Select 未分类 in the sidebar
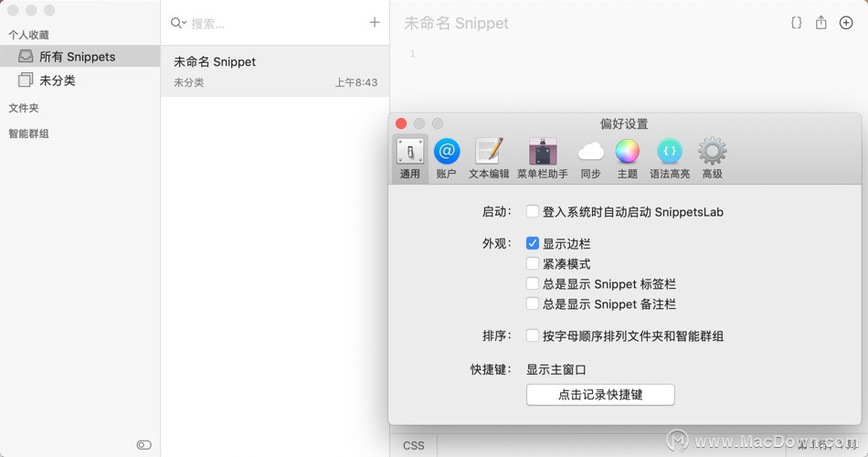 (x=80, y=80)
